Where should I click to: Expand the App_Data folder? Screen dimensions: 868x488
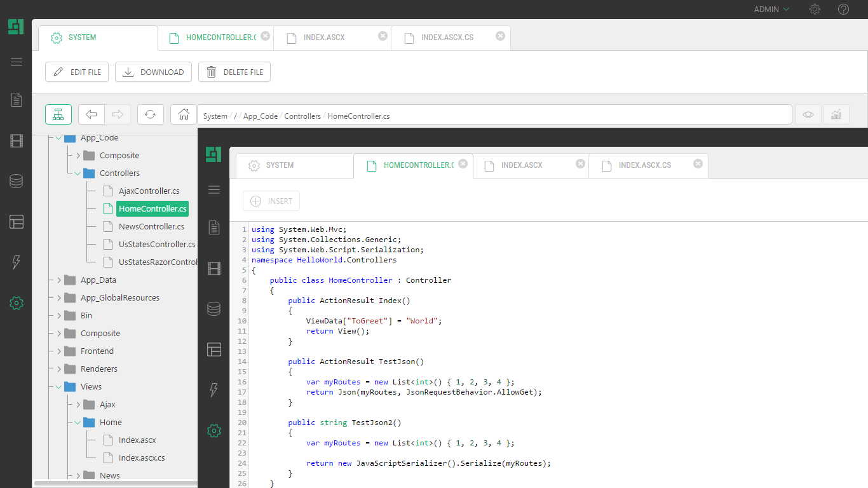pyautogui.click(x=58, y=280)
